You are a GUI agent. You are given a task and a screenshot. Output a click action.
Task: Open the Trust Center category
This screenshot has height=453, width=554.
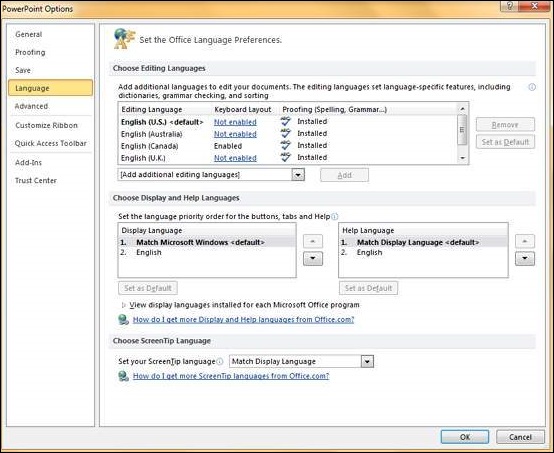click(51, 181)
